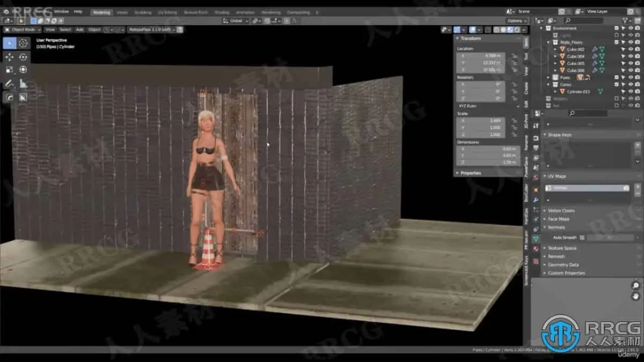
Task: Select the Transform tool in the viewport toolbar
Action: [23, 70]
